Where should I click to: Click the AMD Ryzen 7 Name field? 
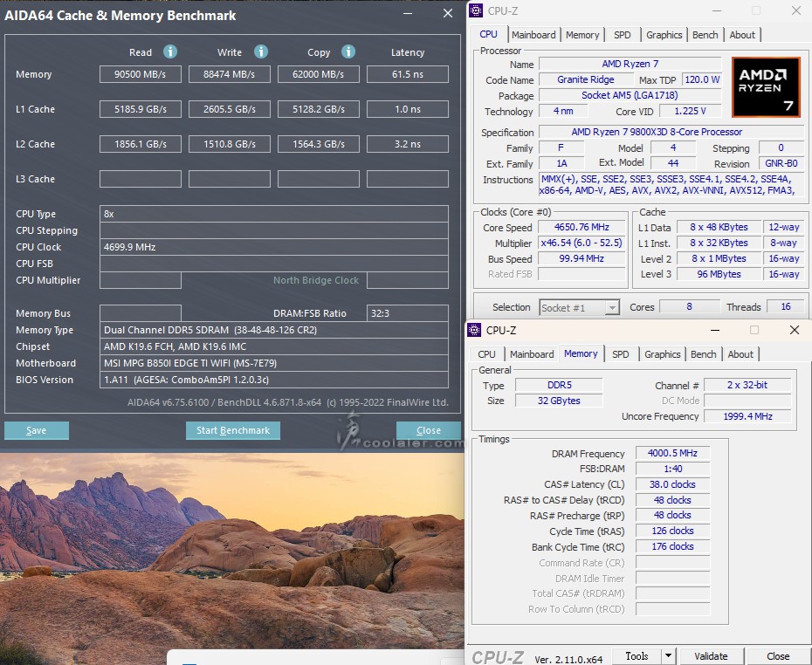tap(630, 65)
